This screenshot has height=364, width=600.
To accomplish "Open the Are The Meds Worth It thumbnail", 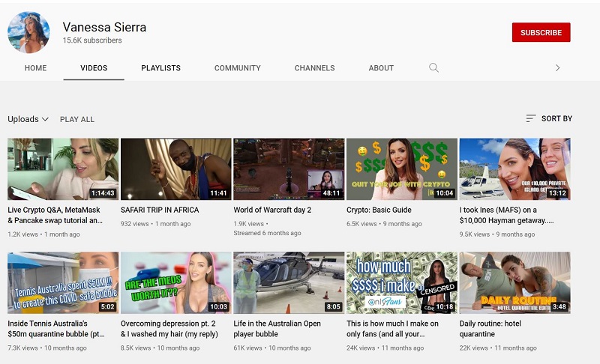I will (176, 282).
